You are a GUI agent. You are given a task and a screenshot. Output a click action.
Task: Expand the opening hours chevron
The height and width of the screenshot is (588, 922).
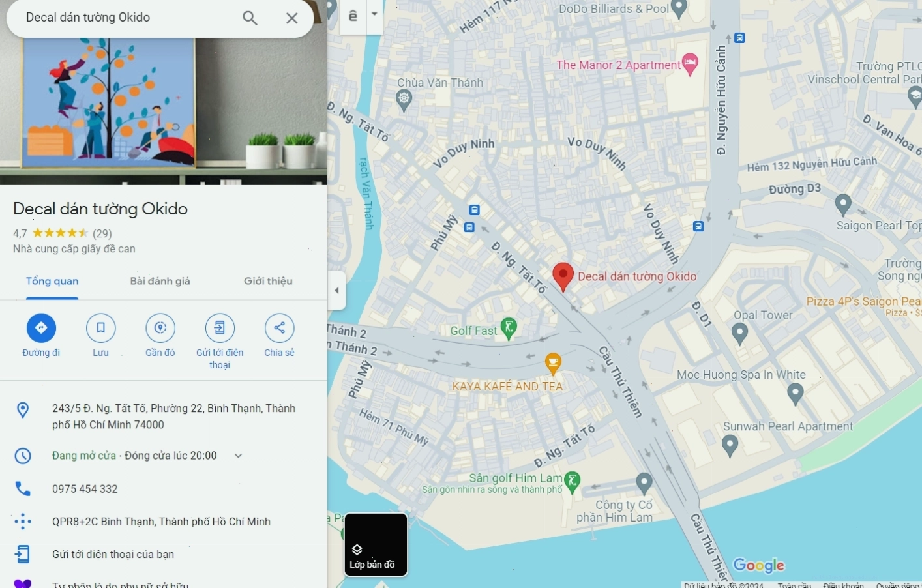238,456
